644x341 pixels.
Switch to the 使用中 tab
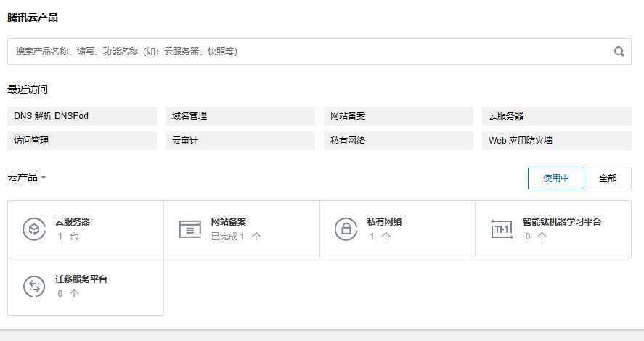click(x=556, y=178)
